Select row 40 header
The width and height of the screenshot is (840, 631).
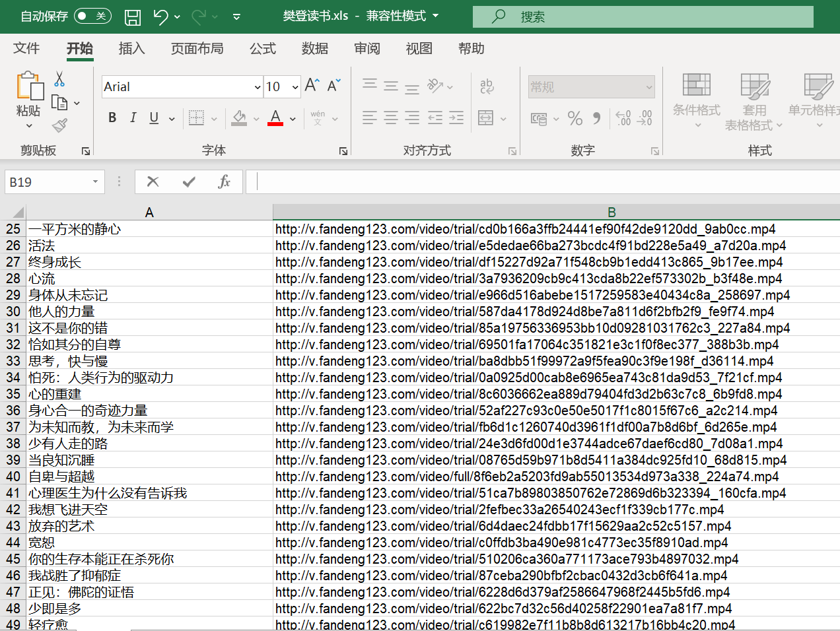tap(13, 477)
